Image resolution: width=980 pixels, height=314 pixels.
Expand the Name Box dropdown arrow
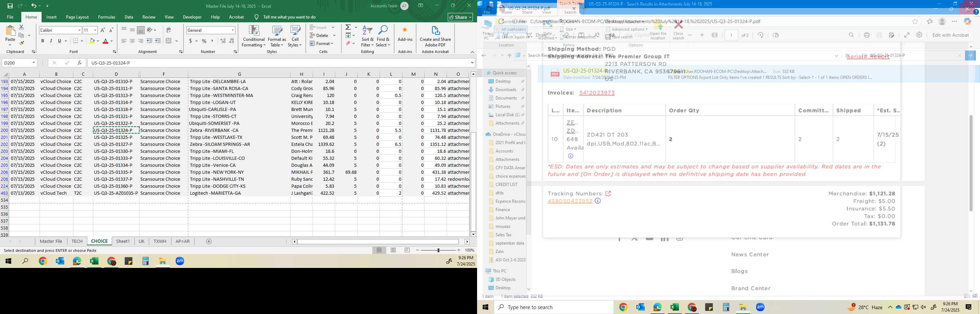(34, 63)
